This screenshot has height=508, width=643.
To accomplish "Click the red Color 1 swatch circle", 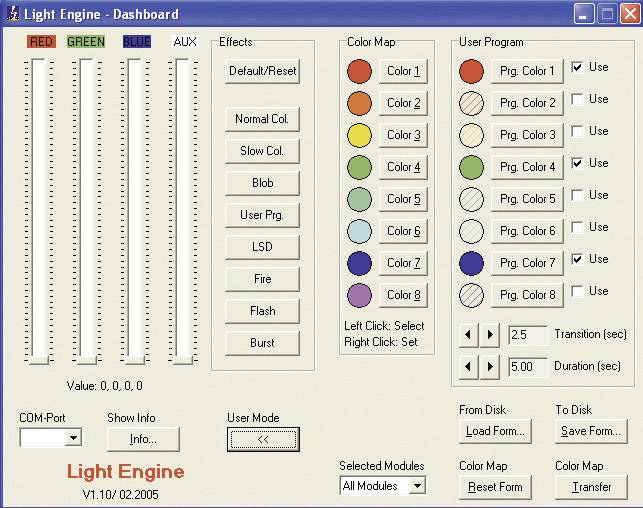I will pos(359,71).
